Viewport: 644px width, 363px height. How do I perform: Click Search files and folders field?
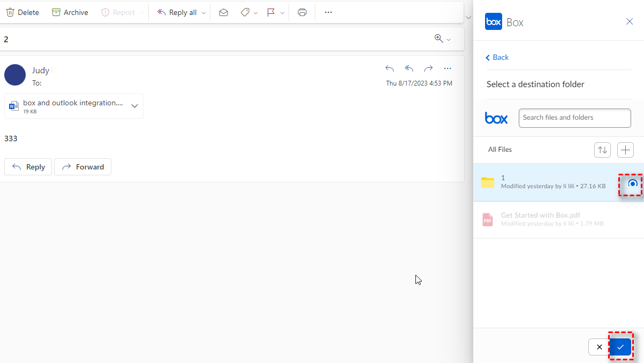(x=574, y=118)
